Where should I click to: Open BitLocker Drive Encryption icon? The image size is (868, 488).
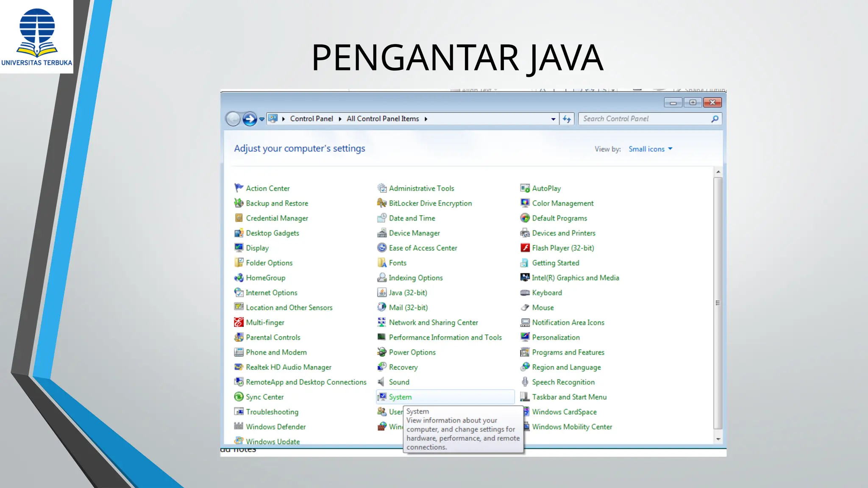coord(382,203)
